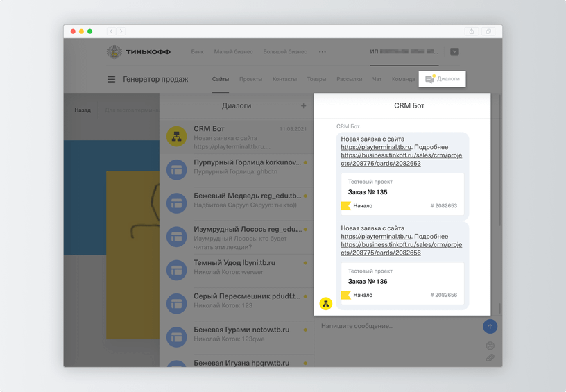Open the Банк section link

198,51
